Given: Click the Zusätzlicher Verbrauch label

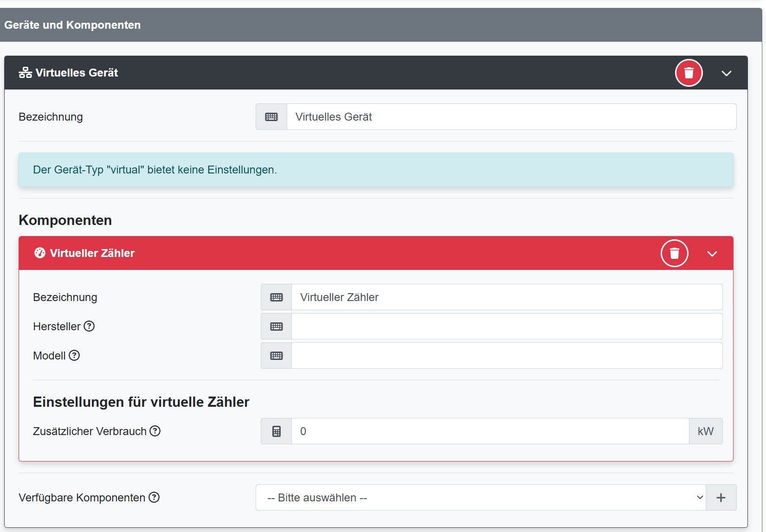Looking at the screenshot, I should pos(90,431).
